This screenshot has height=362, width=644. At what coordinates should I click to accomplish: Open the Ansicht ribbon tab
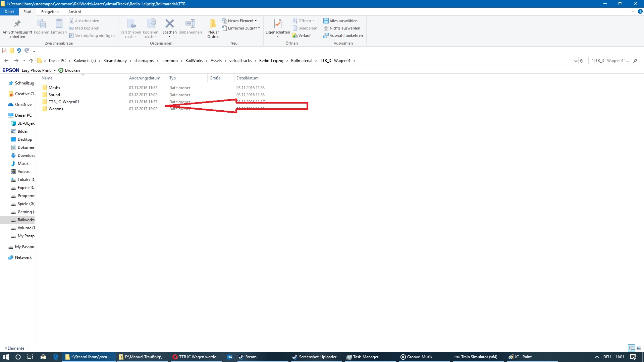74,12
